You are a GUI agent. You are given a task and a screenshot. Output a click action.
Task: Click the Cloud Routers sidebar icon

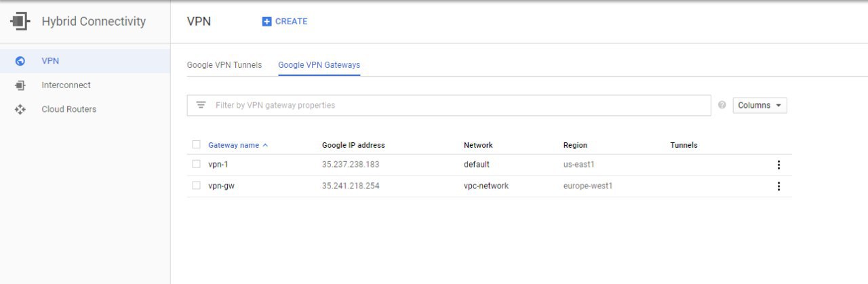(20, 109)
